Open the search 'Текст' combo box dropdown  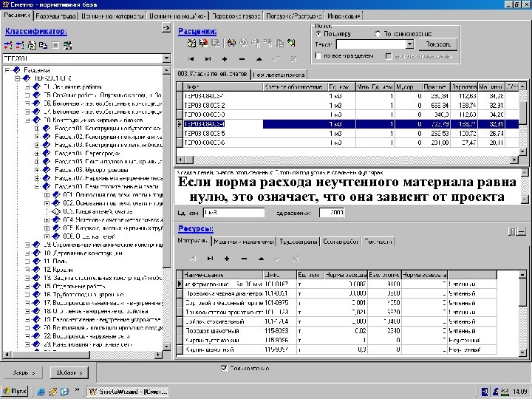(410, 44)
